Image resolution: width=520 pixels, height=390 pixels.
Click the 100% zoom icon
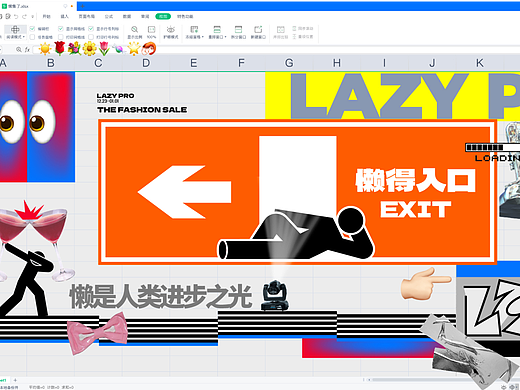(x=151, y=29)
